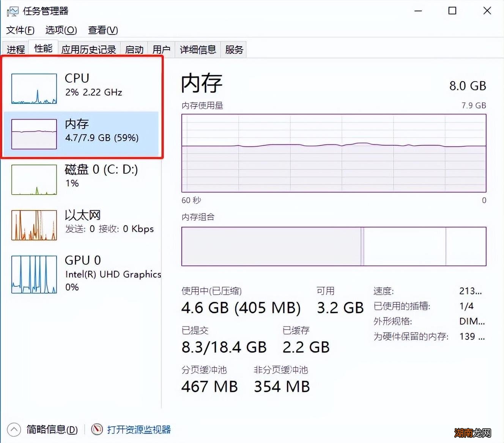The image size is (504, 443).
Task: Switch to the 服务 tab
Action: click(x=234, y=50)
